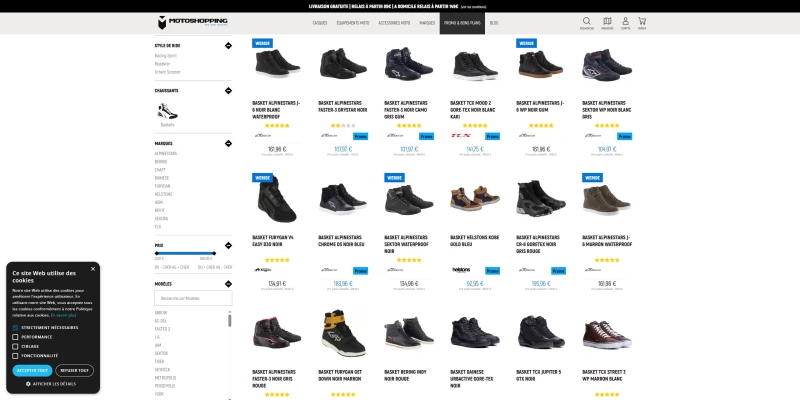Collapse the Style de ride filter section

[x=228, y=45]
